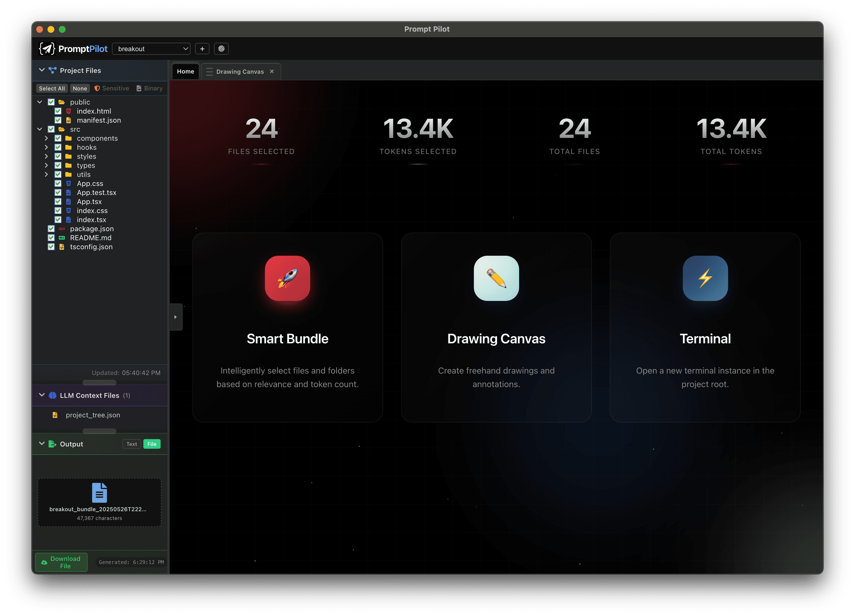Click the Drawing Canvas pencil icon

point(496,278)
